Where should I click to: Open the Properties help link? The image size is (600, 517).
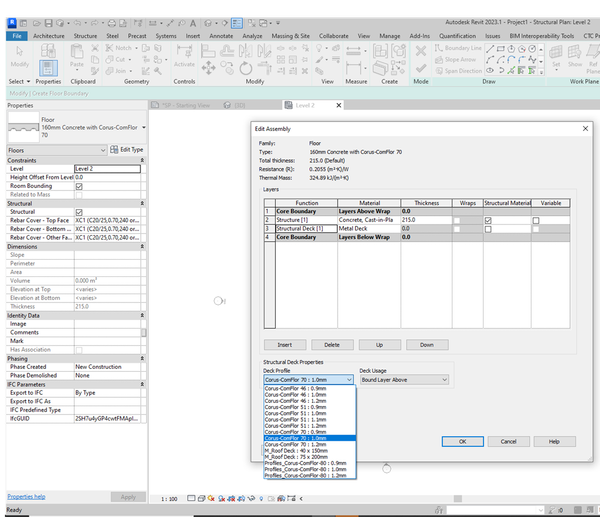[x=26, y=496]
